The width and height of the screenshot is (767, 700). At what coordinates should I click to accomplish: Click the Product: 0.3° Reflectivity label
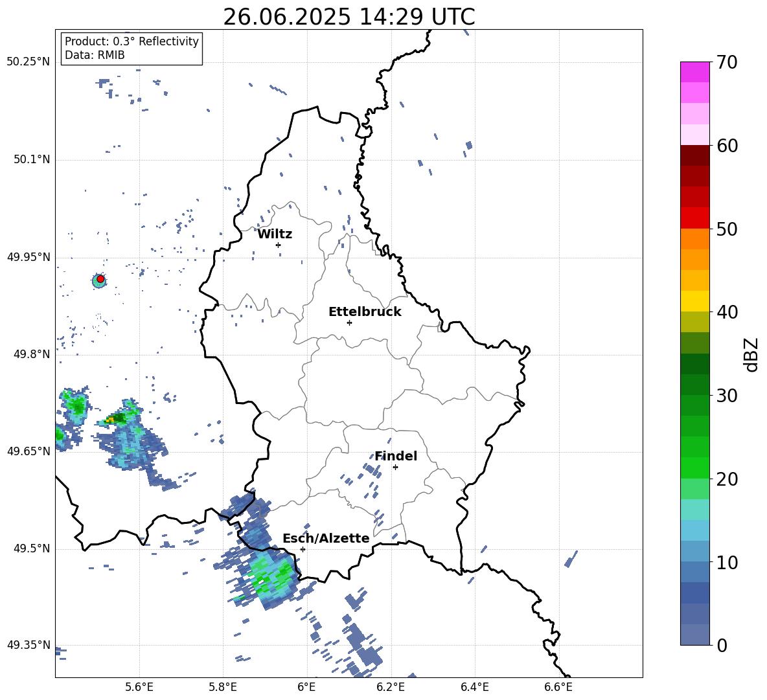click(132, 41)
